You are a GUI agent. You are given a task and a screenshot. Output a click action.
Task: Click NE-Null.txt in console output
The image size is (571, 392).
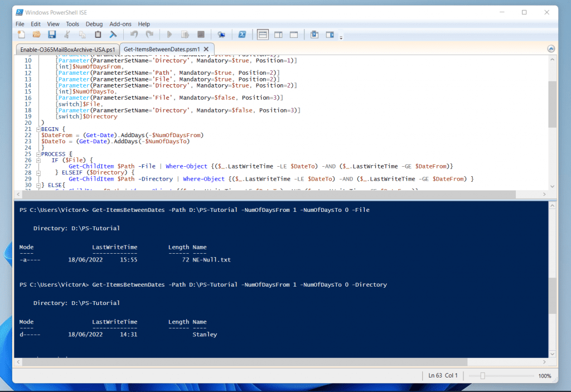click(x=211, y=260)
